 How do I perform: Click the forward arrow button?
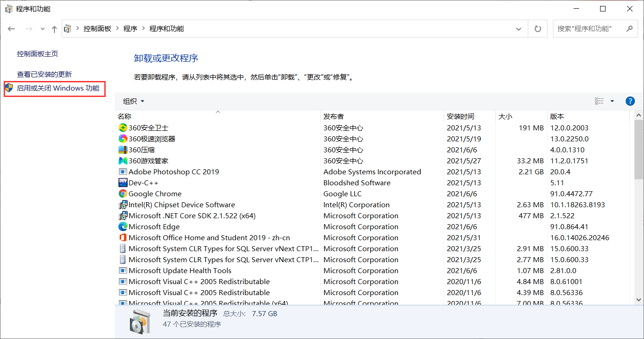coord(28,29)
